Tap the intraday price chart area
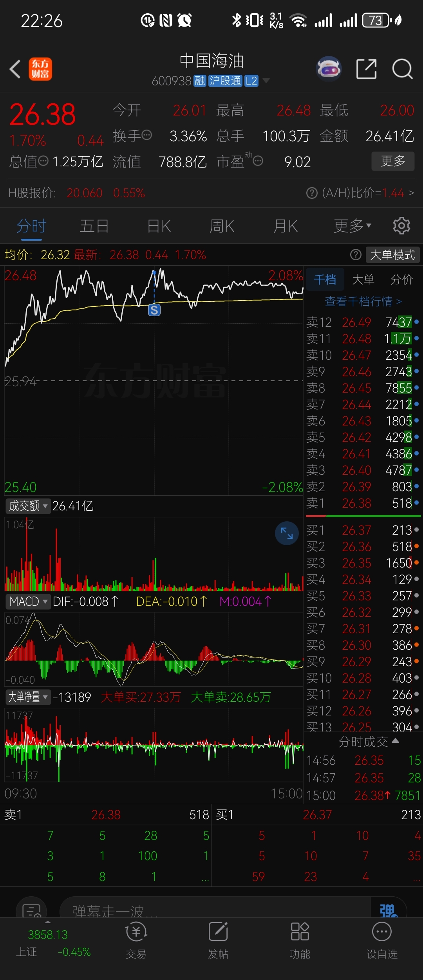The width and height of the screenshot is (423, 980). pyautogui.click(x=154, y=380)
